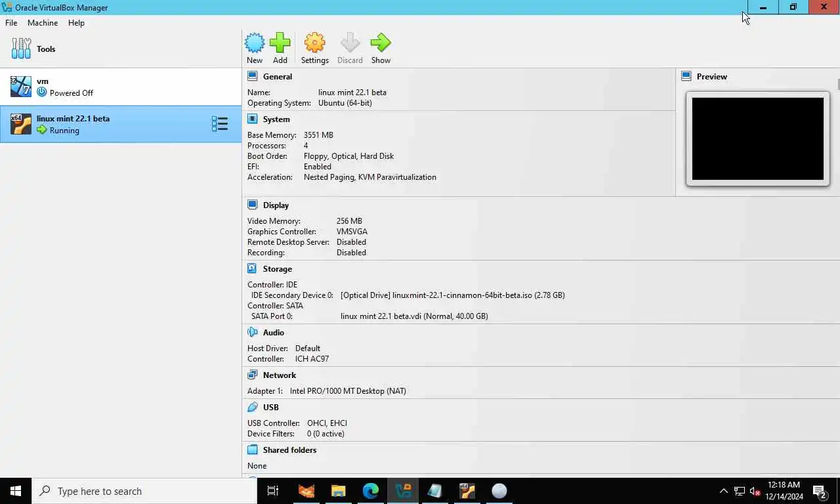840x504 pixels.
Task: Click the taskbar search box
Action: [144, 491]
